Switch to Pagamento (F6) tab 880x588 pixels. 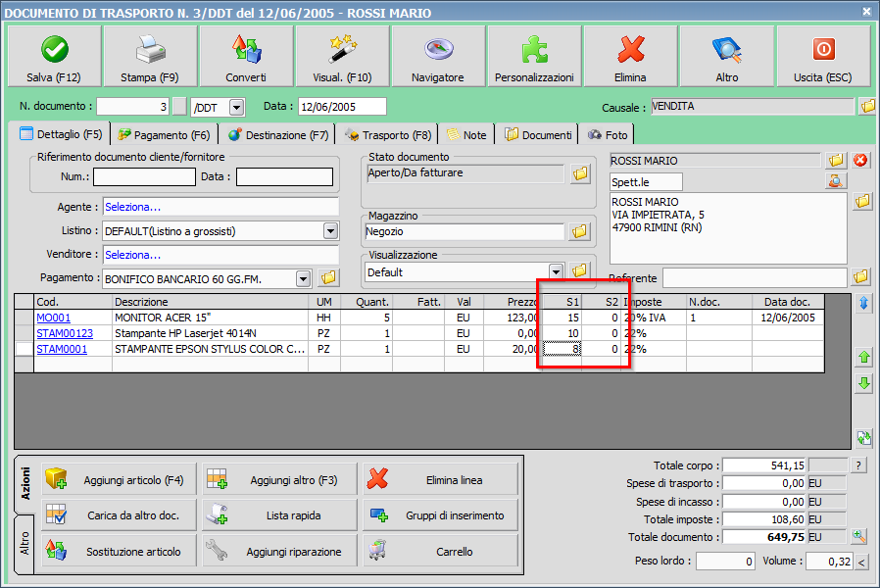click(164, 135)
